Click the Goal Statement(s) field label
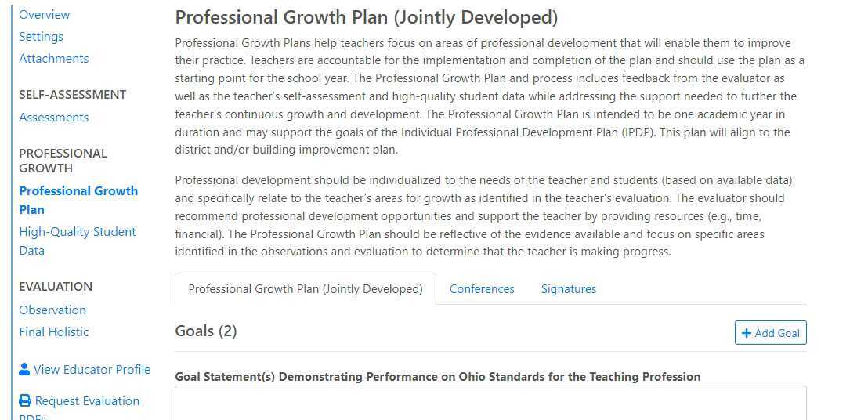Viewport: 868px width, 420px height. (x=437, y=377)
